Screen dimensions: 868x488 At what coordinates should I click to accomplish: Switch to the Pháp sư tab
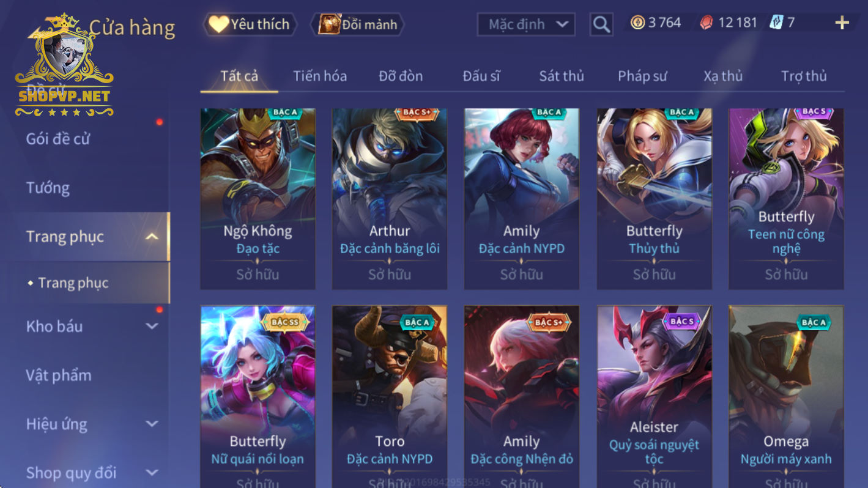point(642,76)
